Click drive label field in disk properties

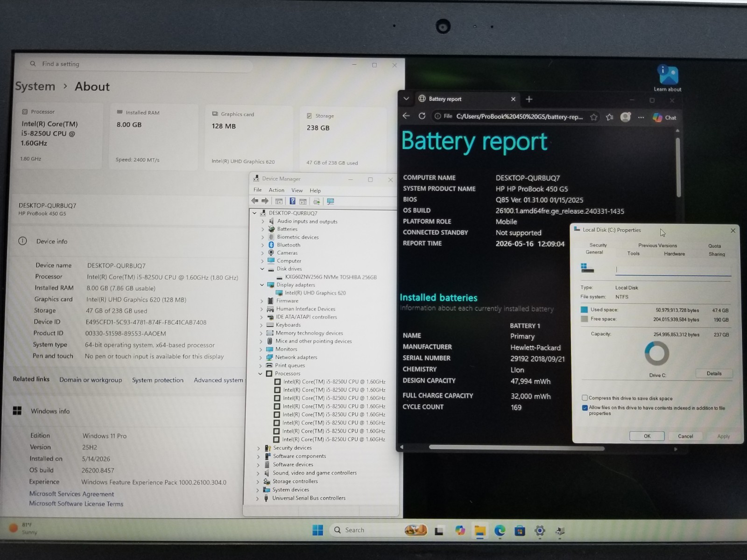point(673,270)
